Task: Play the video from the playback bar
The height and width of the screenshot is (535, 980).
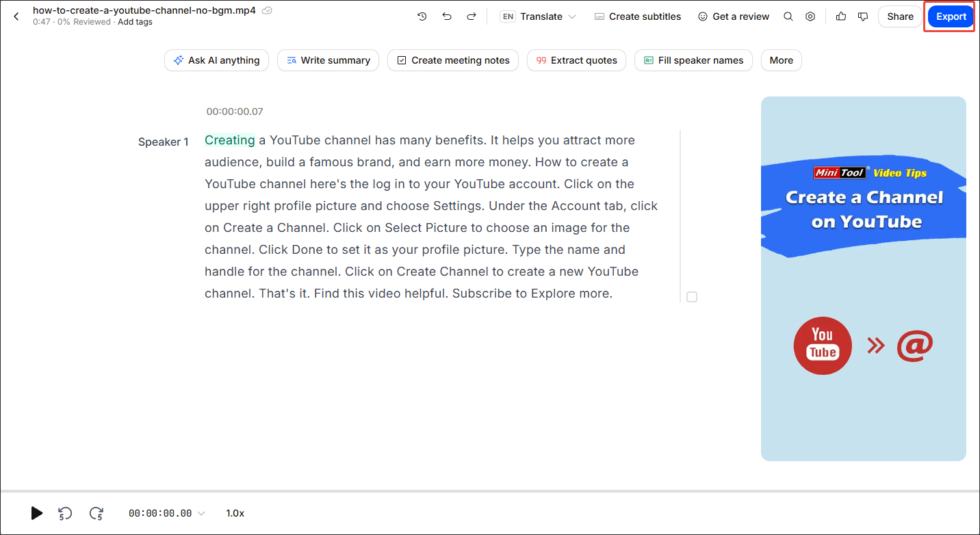Action: coord(36,512)
